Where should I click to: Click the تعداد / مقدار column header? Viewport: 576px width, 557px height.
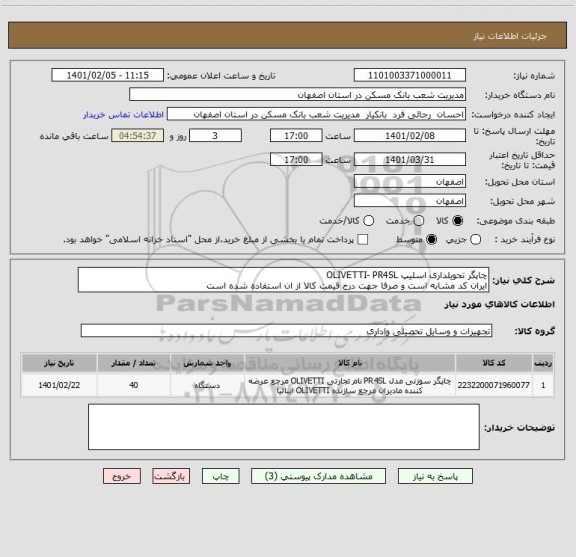coord(134,363)
